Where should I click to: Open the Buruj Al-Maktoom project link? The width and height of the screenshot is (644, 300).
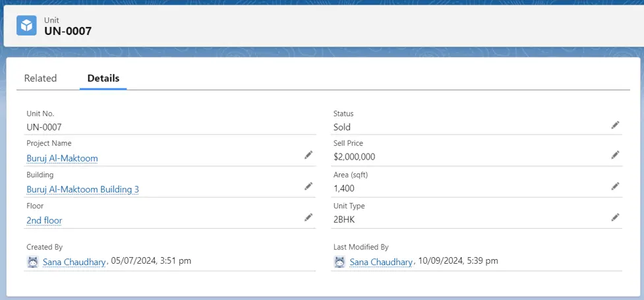coord(62,158)
